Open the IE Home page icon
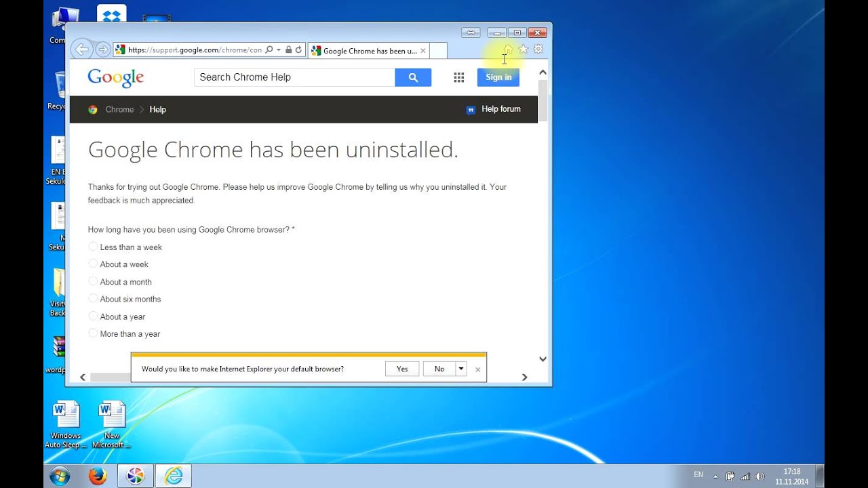Viewport: 868px width, 488px height. tap(508, 49)
